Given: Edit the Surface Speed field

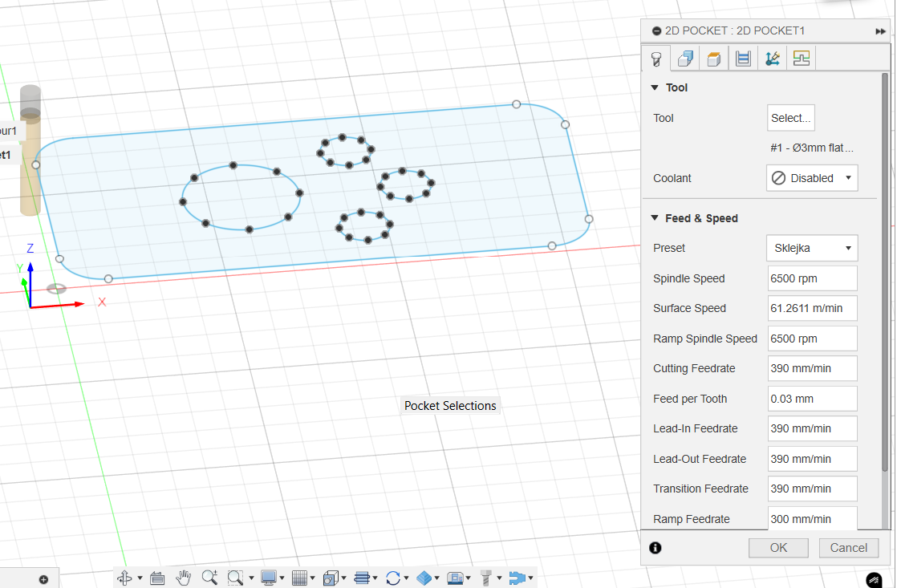Looking at the screenshot, I should pyautogui.click(x=812, y=308).
